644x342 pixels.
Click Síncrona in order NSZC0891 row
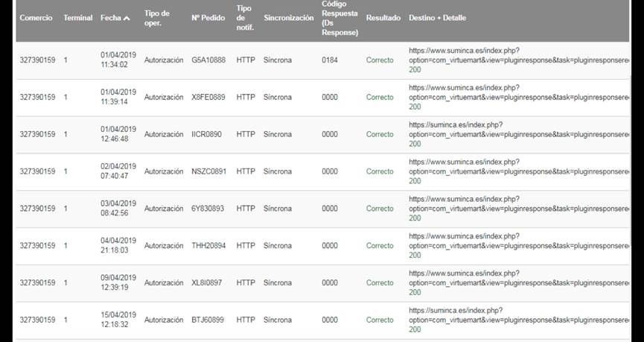(x=278, y=171)
